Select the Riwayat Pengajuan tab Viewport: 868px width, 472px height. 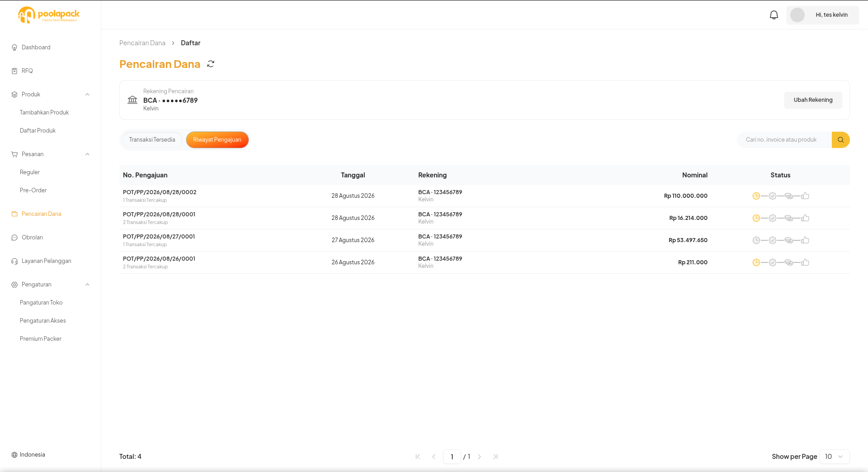click(x=217, y=140)
